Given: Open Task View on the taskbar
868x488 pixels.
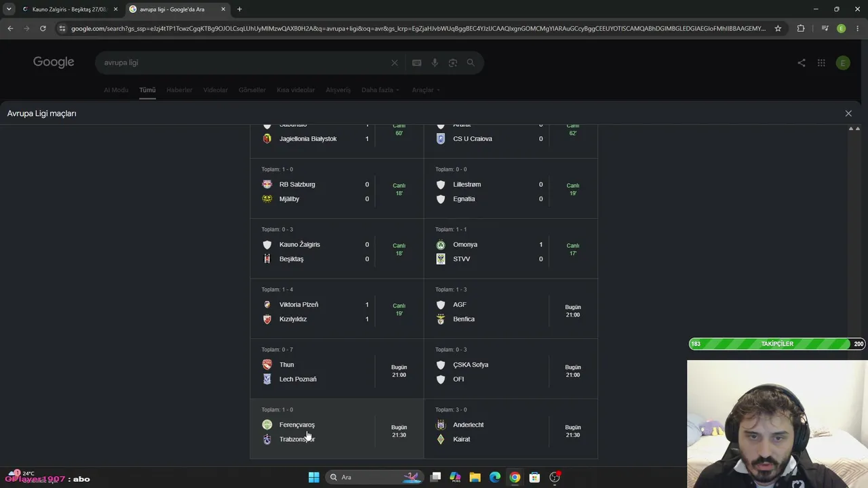Looking at the screenshot, I should [x=435, y=477].
